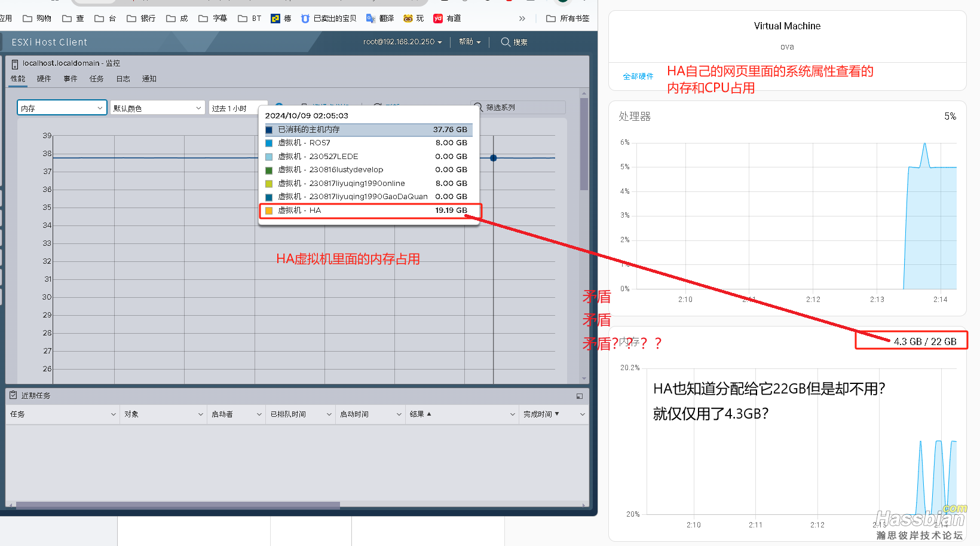The height and width of the screenshot is (546, 980).
Task: Select the 虚拟机 - 230816lustydevelop legend row
Action: [x=369, y=170]
